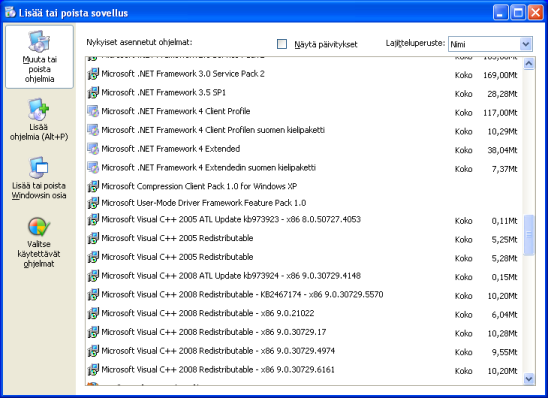Image resolution: width=548 pixels, height=398 pixels.
Task: Click the 10,29Mt size value
Action: (502, 132)
